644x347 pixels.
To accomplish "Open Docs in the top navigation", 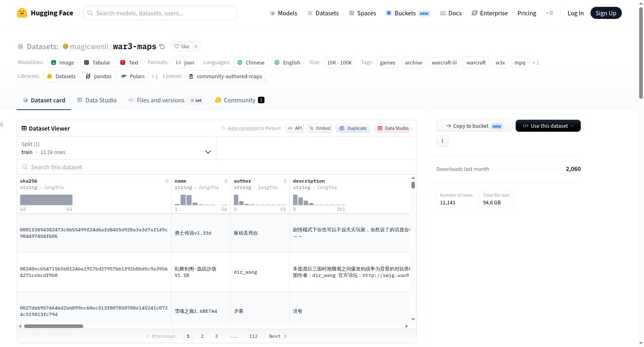I will coord(451,13).
